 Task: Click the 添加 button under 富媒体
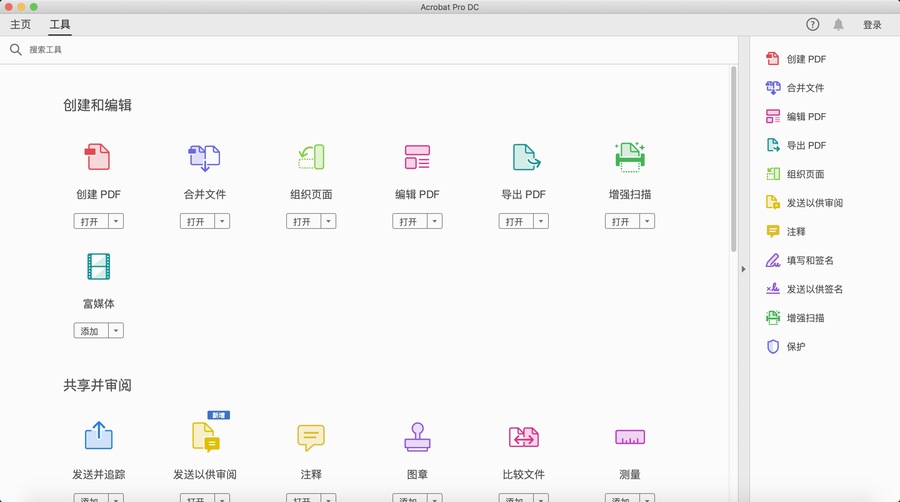[x=91, y=330]
